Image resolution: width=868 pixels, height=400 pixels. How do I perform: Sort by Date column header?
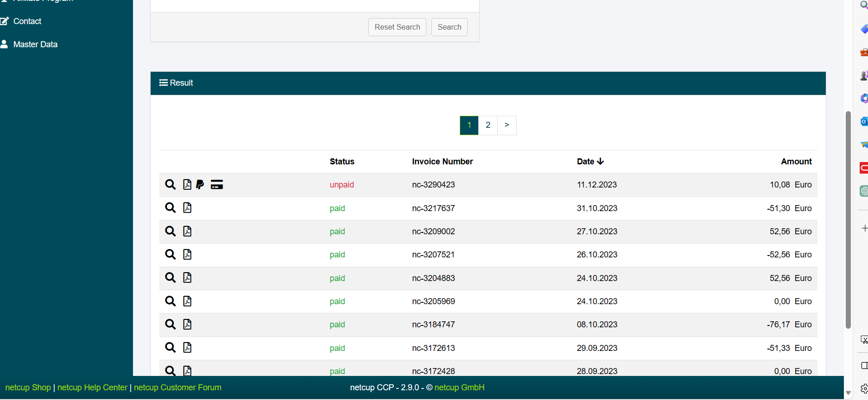590,162
